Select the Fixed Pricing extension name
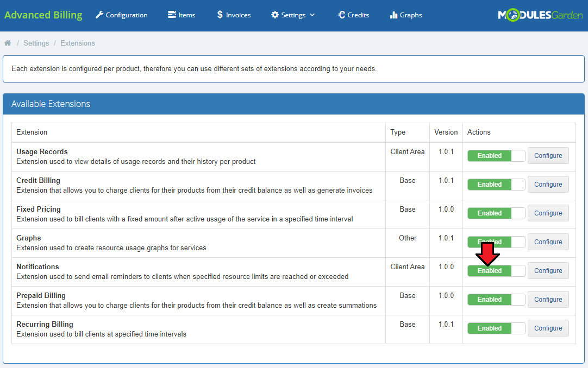This screenshot has height=368, width=588. [38, 210]
